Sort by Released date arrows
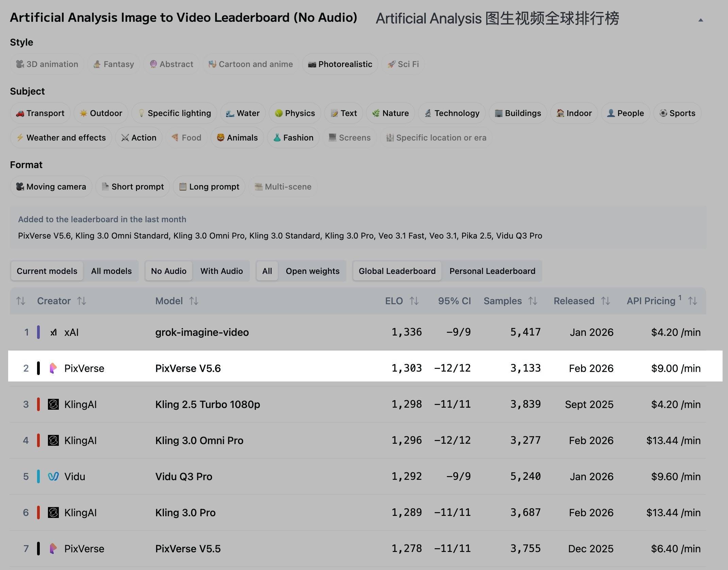Viewport: 728px width, 570px height. 605,301
